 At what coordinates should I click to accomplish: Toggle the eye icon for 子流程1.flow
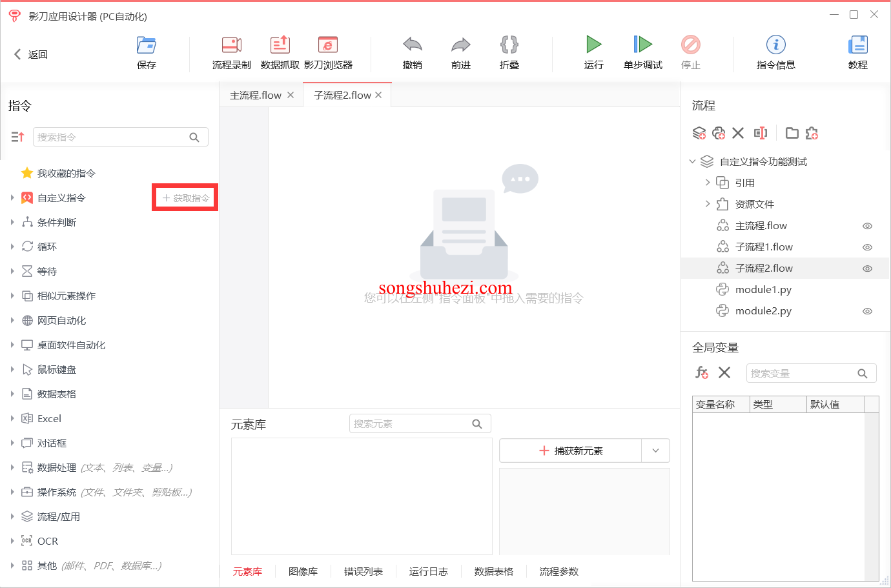tap(868, 247)
